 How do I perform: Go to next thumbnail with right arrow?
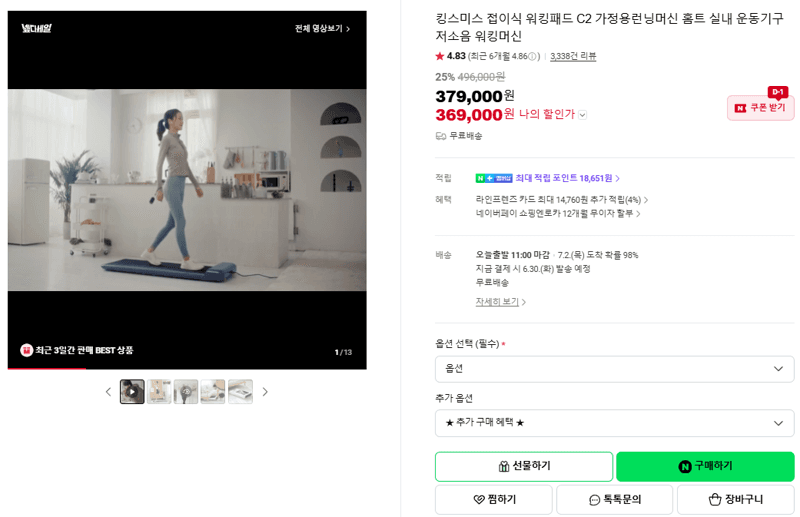(x=265, y=392)
